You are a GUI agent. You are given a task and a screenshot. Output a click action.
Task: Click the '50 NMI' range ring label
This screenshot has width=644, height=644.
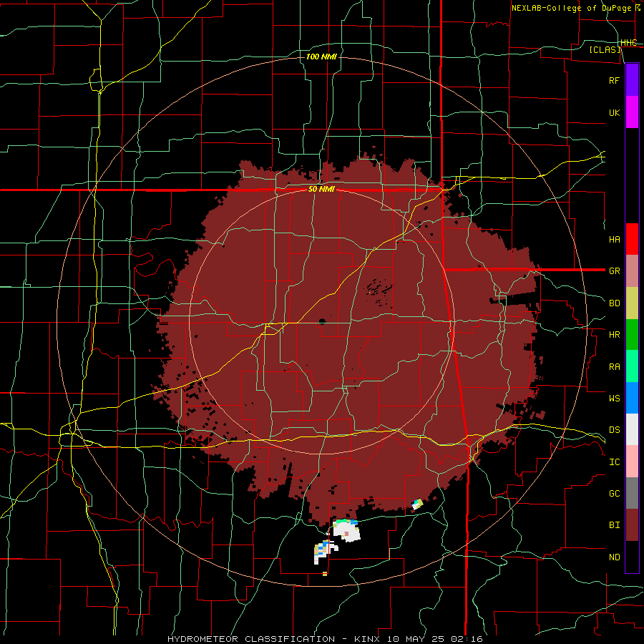click(x=321, y=190)
